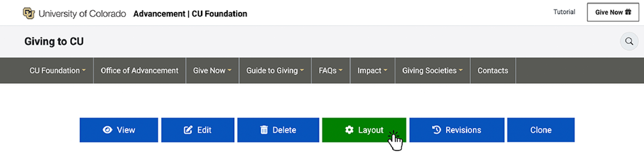This screenshot has width=644, height=168.
Task: Expand the Guide to Giving menu
Action: [275, 71]
